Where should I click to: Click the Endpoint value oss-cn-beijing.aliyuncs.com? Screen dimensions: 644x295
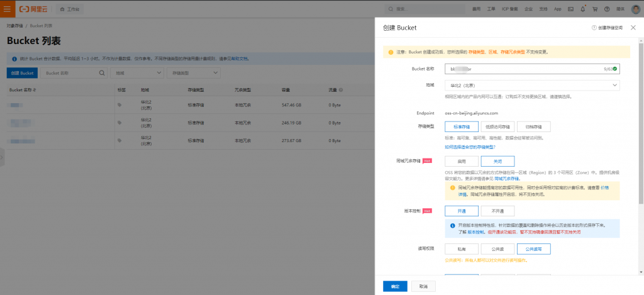tap(472, 113)
